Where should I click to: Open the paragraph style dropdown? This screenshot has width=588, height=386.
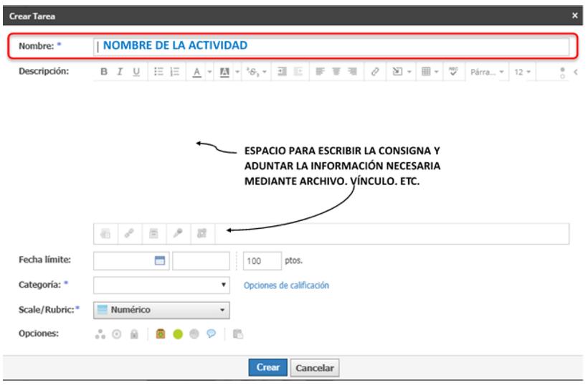tap(487, 72)
